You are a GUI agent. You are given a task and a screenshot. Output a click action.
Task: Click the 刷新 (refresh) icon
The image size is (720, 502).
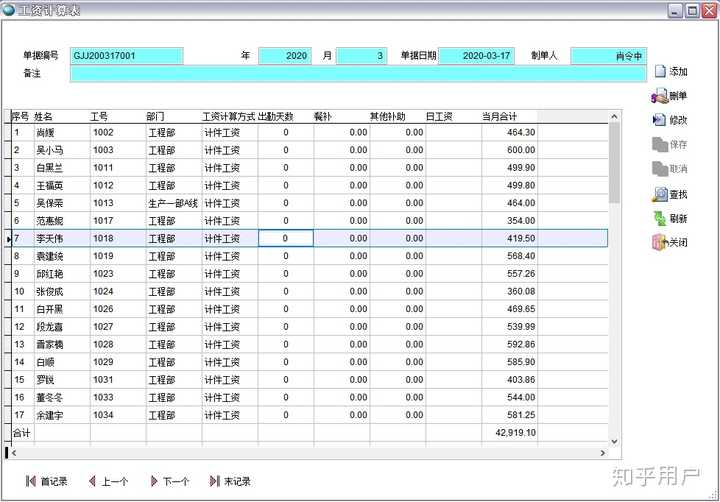tap(659, 218)
